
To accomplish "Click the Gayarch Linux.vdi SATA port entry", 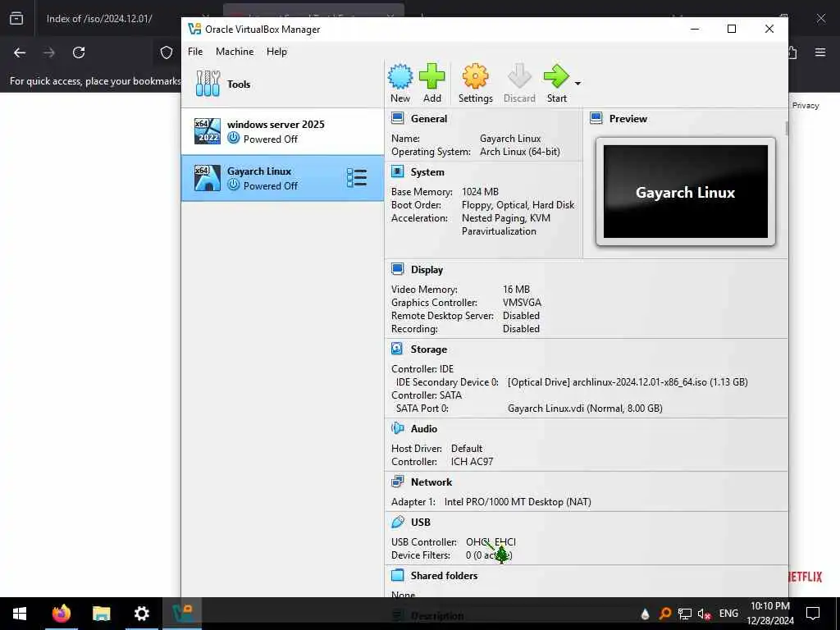I will pyautogui.click(x=585, y=409).
